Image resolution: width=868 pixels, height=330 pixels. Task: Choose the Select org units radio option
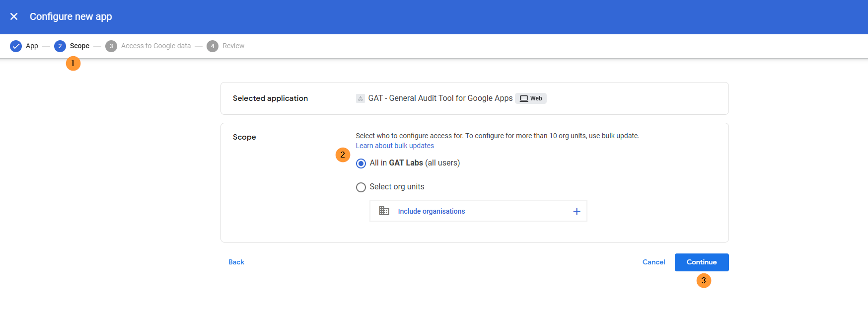(361, 187)
